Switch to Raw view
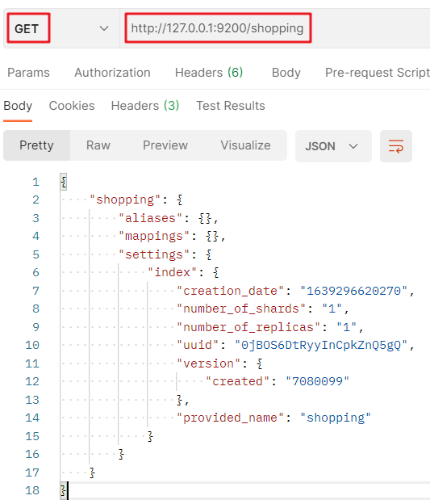Image resolution: width=430 pixels, height=504 pixels. coord(98,145)
